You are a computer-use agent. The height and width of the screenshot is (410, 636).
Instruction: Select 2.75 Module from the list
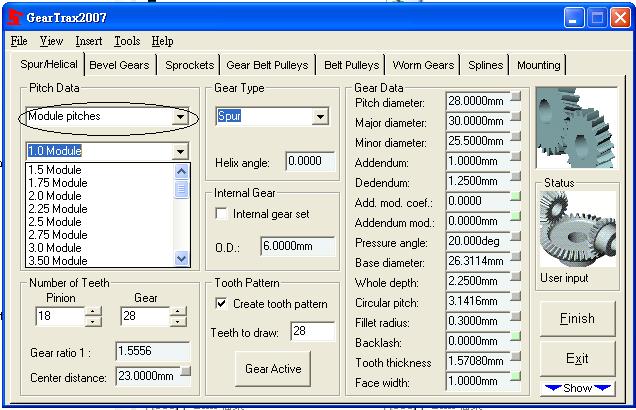tap(99, 235)
